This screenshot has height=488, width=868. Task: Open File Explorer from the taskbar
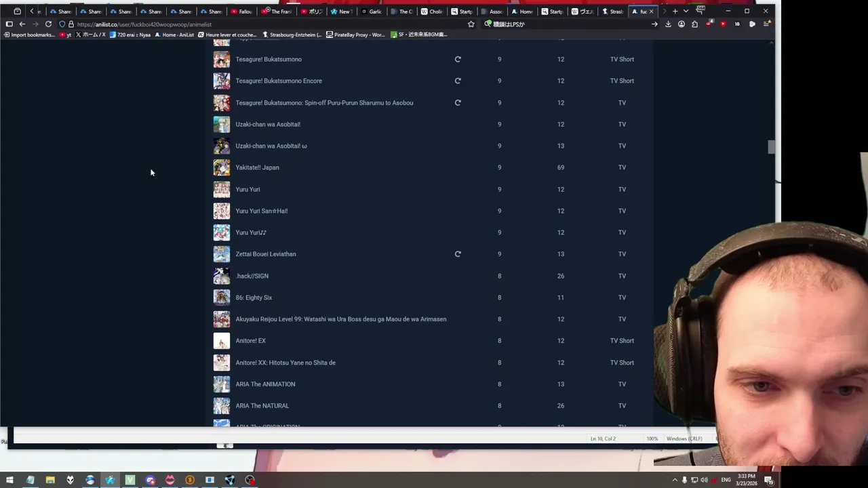click(x=50, y=480)
